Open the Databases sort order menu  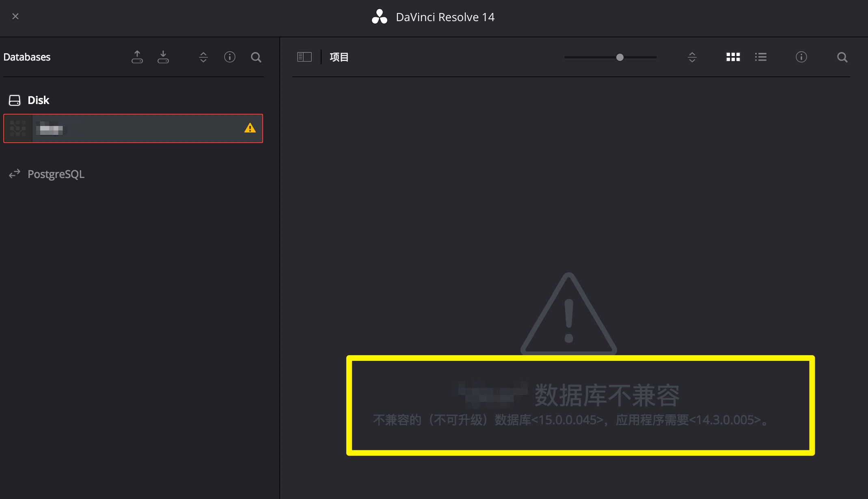pos(203,57)
